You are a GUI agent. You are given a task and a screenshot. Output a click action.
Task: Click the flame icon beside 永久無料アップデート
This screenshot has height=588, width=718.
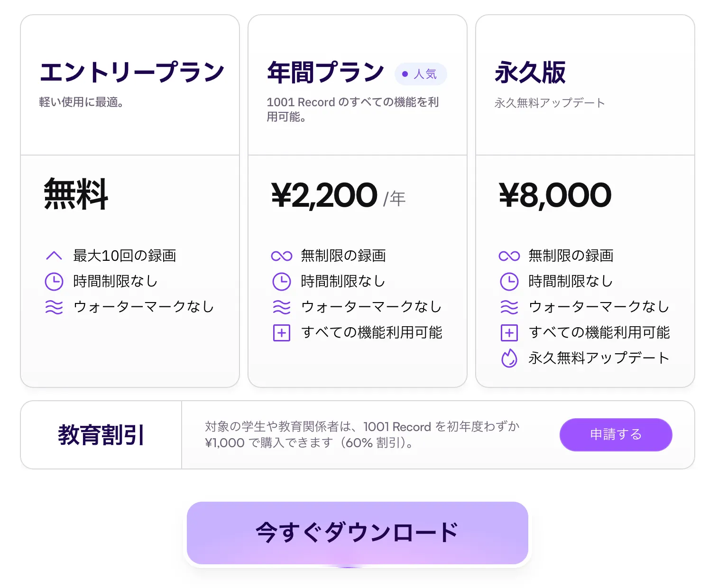pos(509,358)
